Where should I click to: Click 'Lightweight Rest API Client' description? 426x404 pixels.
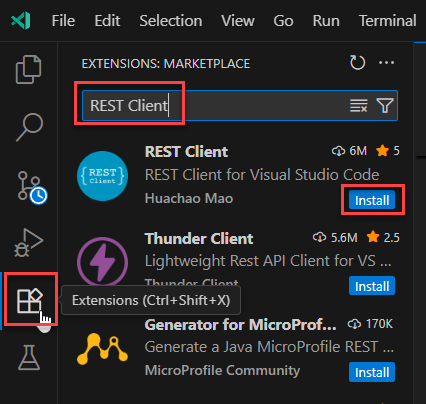(x=268, y=261)
